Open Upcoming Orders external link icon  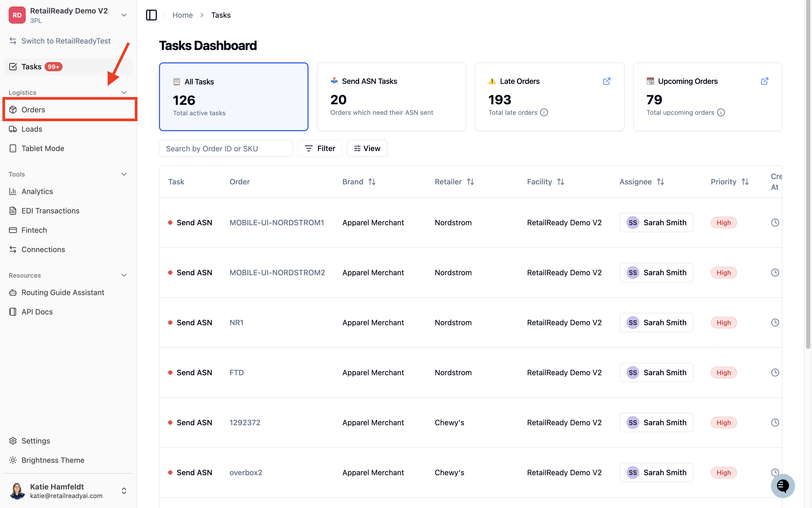(765, 81)
